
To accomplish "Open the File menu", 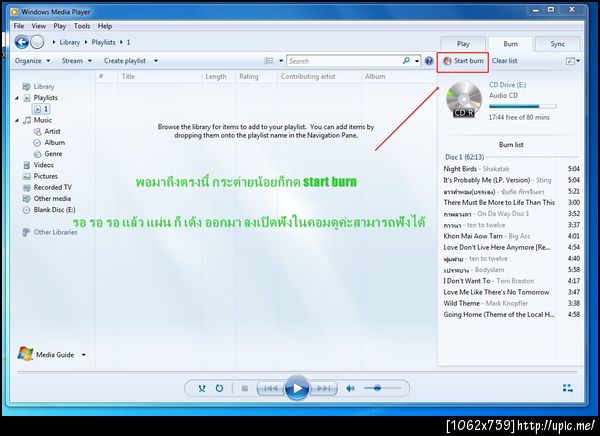I will pos(19,26).
